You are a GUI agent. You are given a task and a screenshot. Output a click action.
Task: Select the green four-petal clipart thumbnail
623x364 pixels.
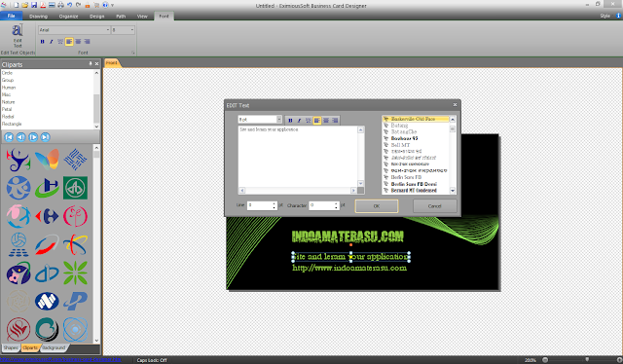75,273
